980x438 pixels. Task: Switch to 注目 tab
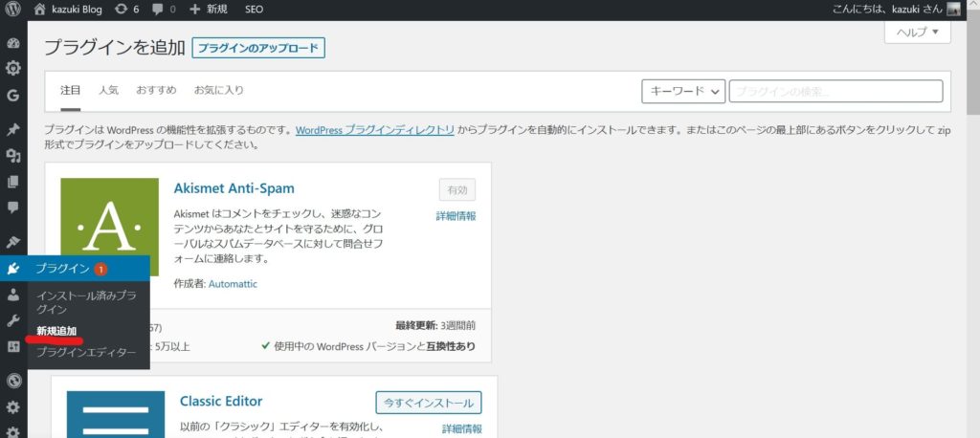[71, 90]
